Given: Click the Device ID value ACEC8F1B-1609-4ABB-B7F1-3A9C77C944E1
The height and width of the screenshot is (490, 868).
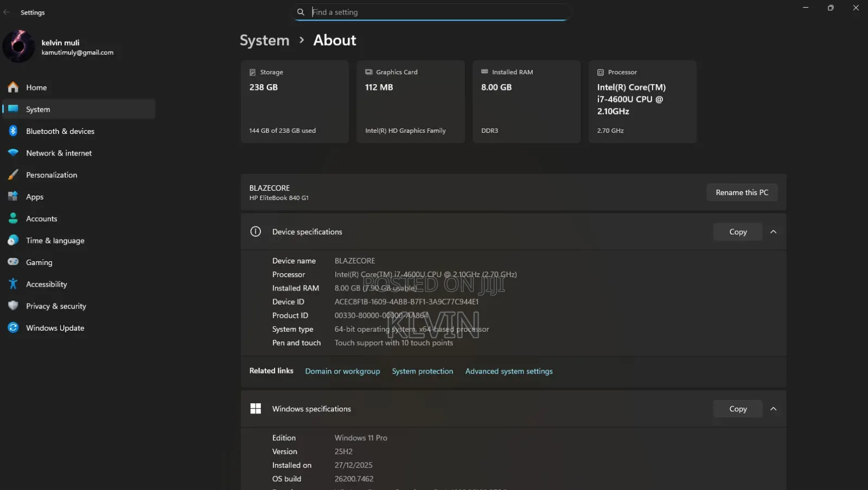Looking at the screenshot, I should point(406,301).
